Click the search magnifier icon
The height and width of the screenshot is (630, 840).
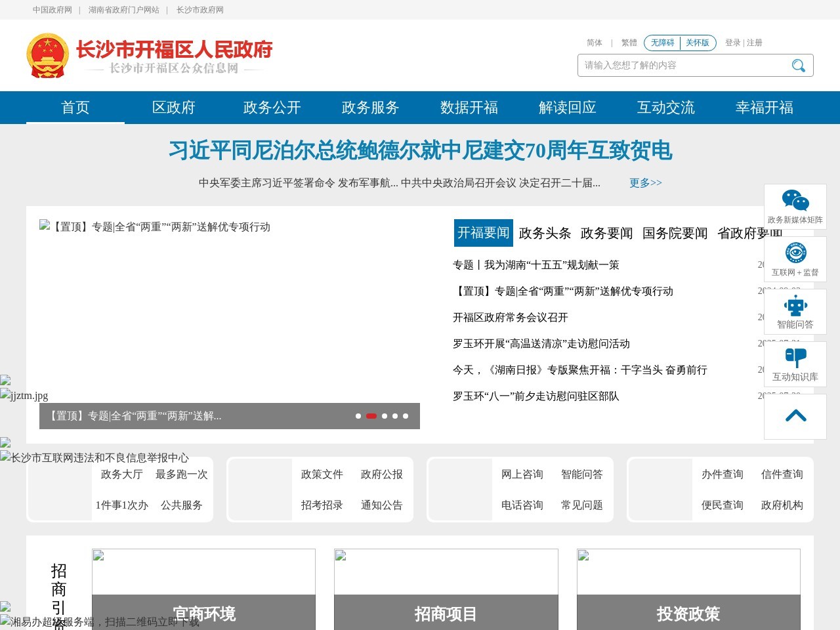coord(798,65)
